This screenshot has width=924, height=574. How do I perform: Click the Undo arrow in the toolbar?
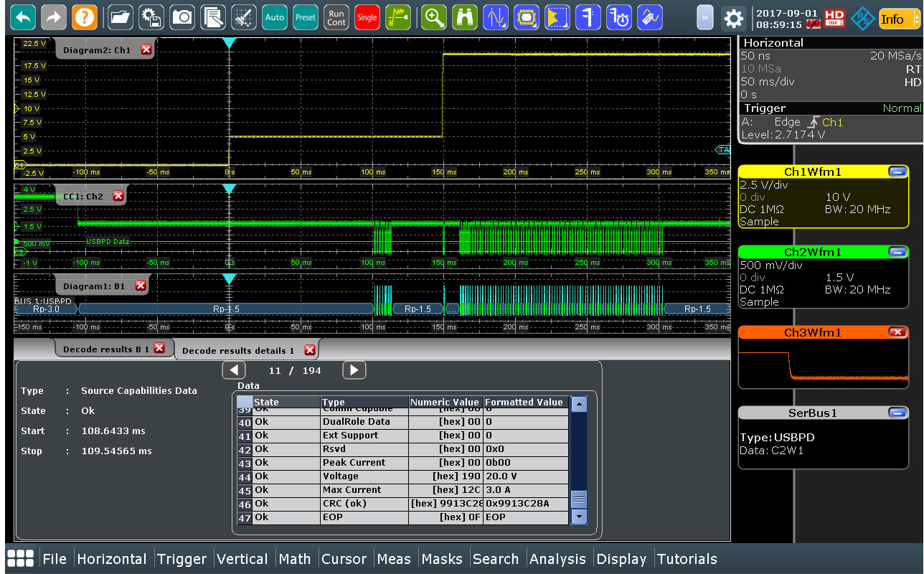[x=23, y=17]
